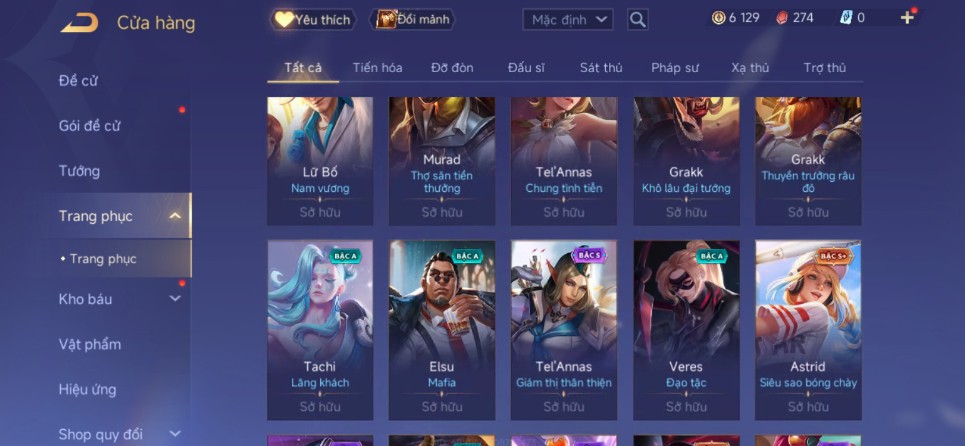This screenshot has height=446, width=965.
Task: Tap the red ruby balance icon
Action: [782, 18]
